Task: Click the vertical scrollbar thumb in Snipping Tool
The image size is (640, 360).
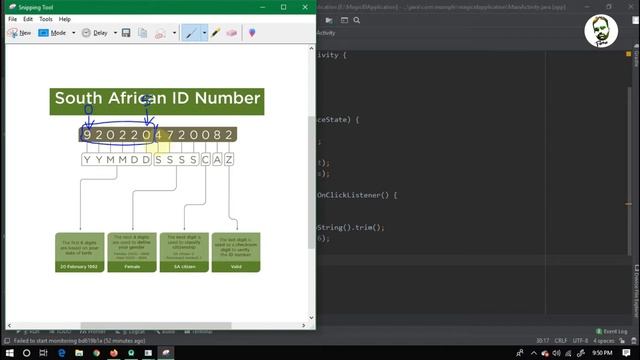Action: tap(311, 182)
